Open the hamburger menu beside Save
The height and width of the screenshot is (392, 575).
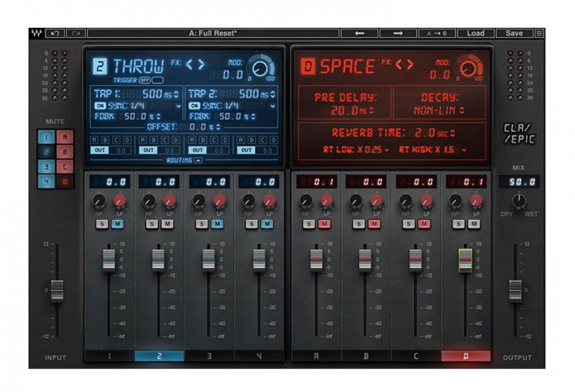(x=540, y=34)
